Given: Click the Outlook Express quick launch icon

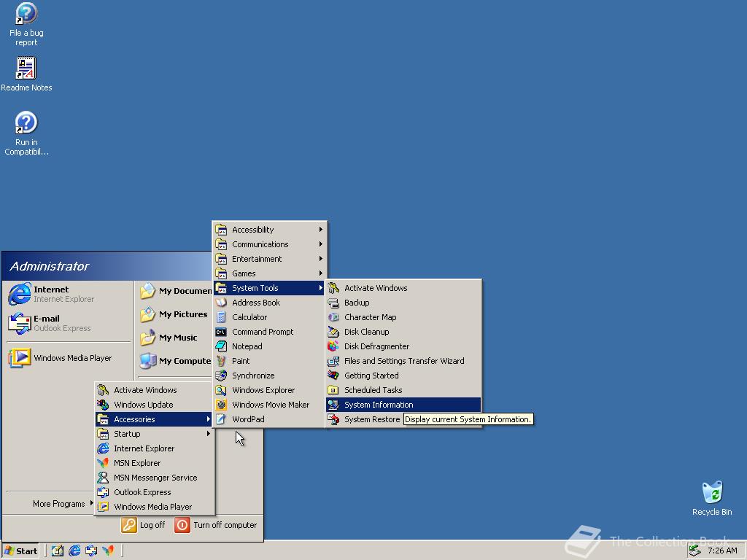Looking at the screenshot, I should point(91,551).
